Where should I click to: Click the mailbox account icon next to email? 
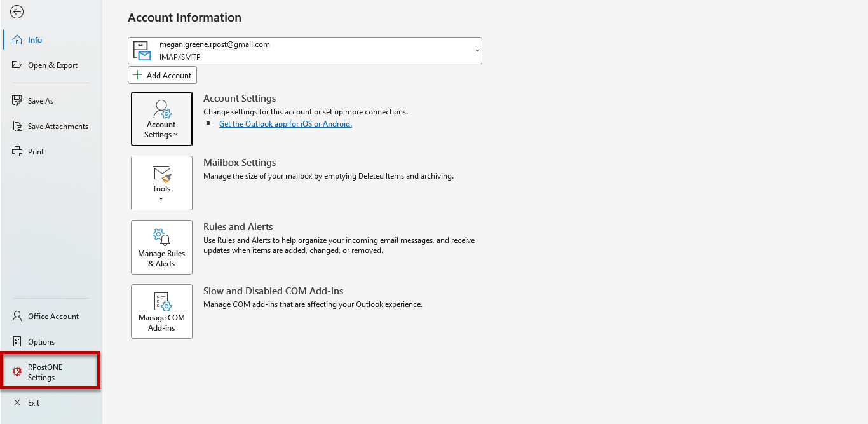click(x=142, y=51)
